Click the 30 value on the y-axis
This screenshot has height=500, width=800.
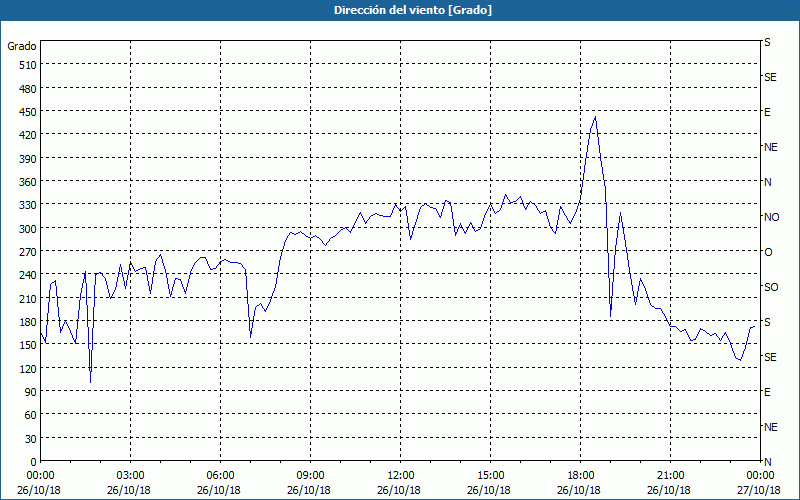31,438
